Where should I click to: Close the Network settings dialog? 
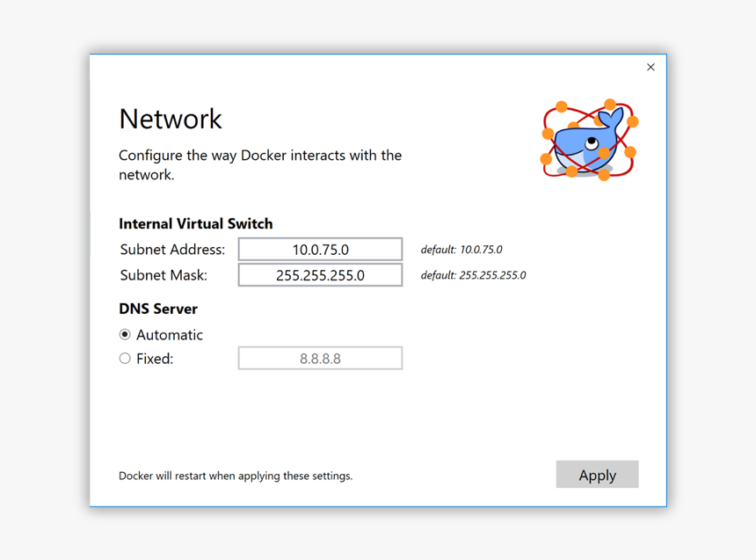click(x=651, y=67)
